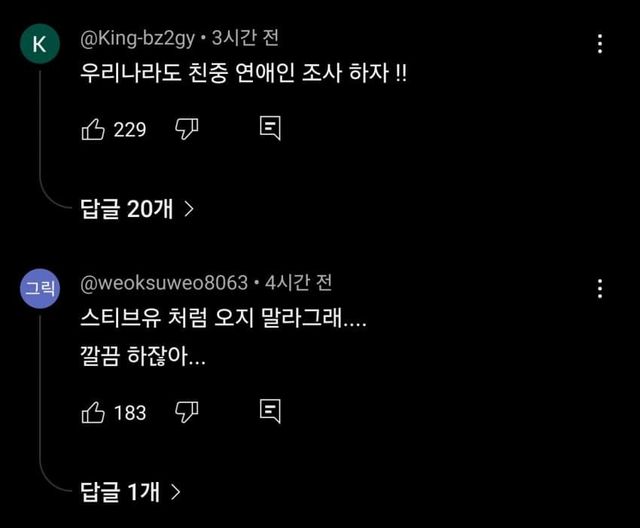This screenshot has height=528, width=640.
Task: Dislike the @King-bz2gy comment
Action: click(x=187, y=128)
